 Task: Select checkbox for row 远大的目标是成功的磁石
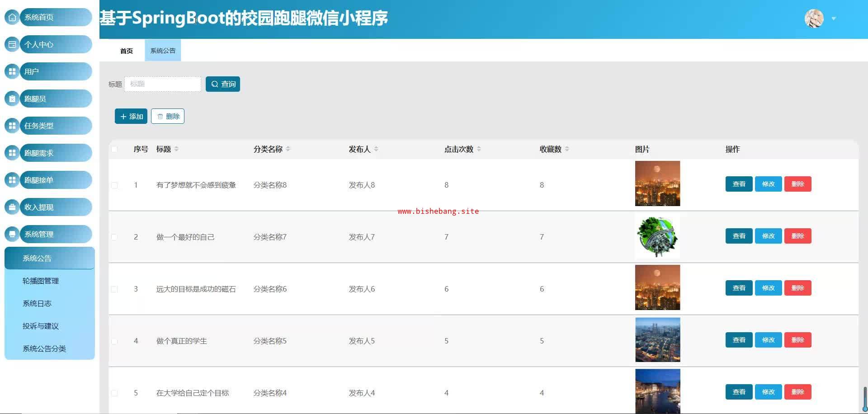tap(114, 289)
